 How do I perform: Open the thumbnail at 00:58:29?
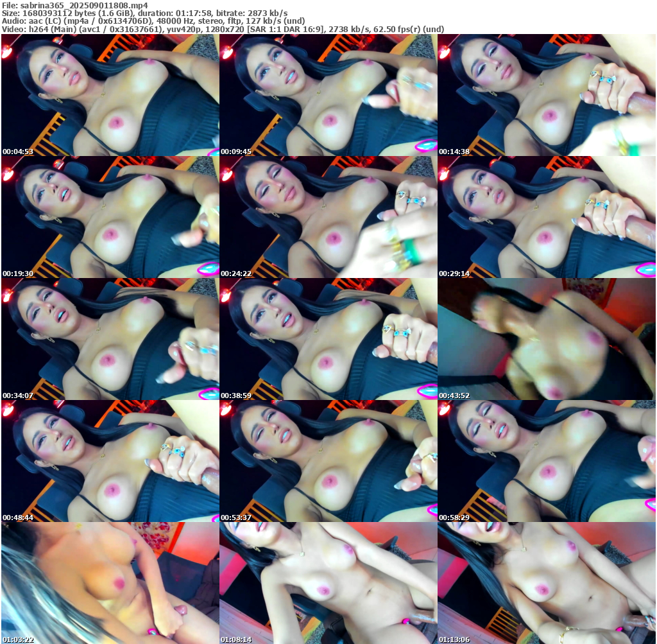(x=547, y=461)
